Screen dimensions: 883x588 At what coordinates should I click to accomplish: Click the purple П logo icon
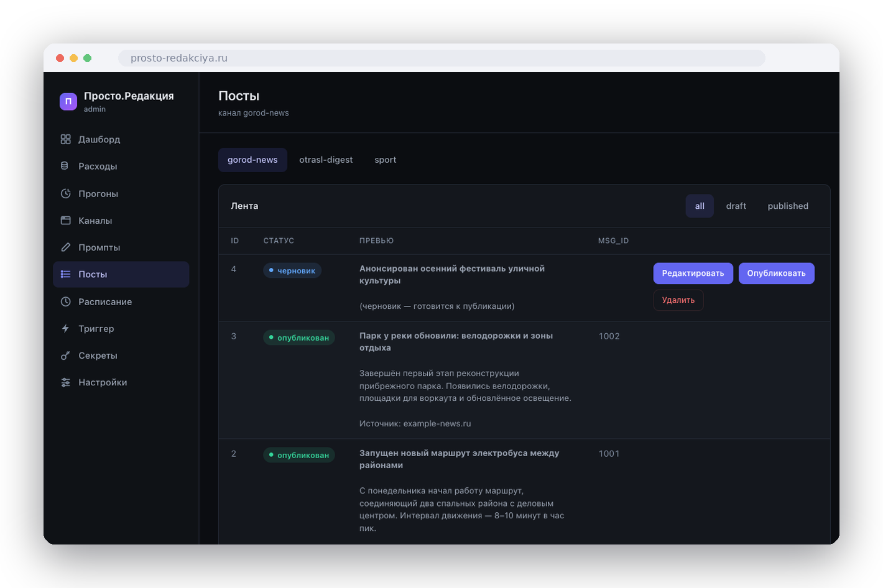[x=68, y=101]
